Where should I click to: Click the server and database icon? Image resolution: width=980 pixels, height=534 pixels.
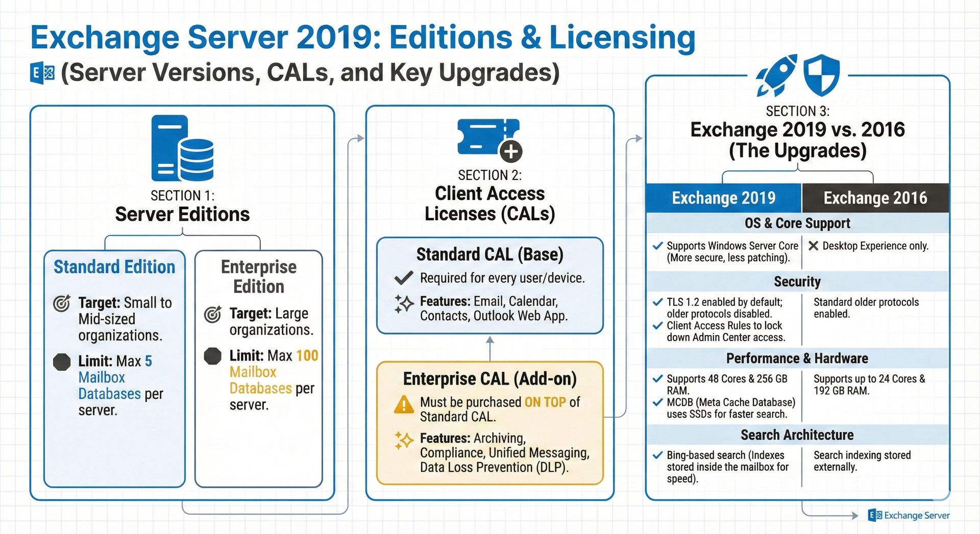182,148
